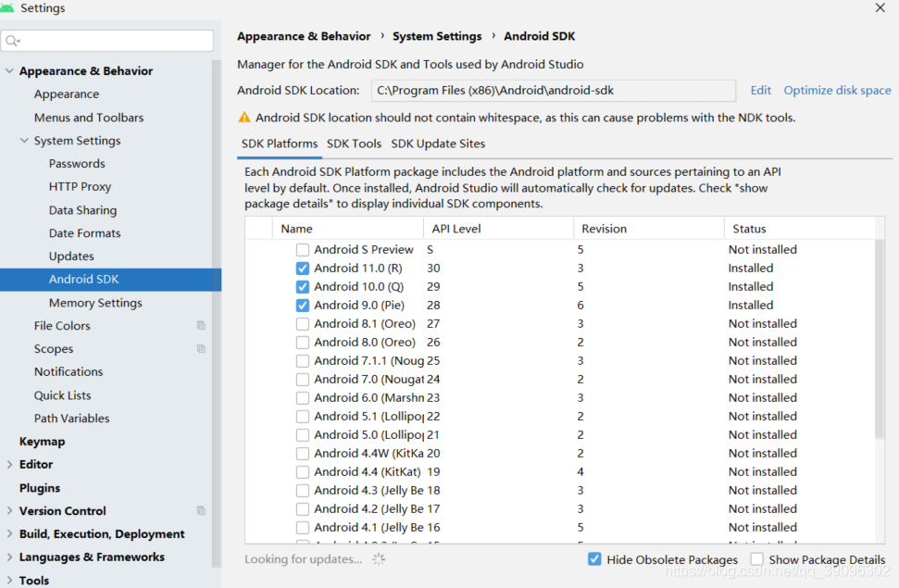Open Date Formats settings
899x588 pixels.
tap(84, 233)
